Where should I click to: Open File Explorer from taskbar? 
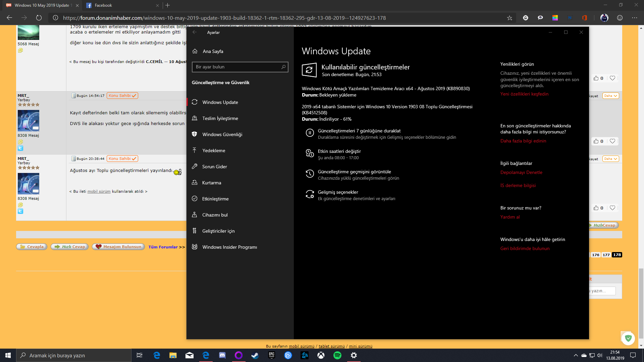pyautogui.click(x=173, y=355)
